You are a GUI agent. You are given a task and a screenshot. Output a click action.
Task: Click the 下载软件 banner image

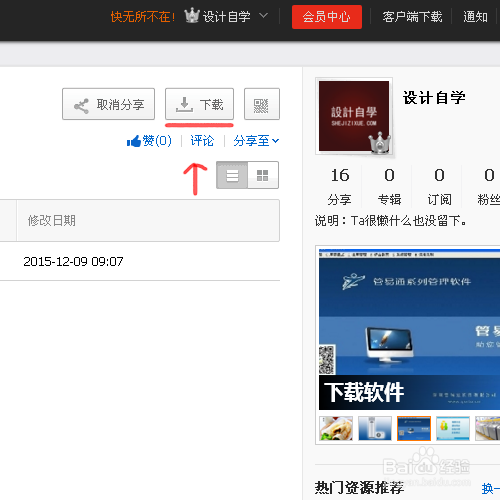pos(409,329)
